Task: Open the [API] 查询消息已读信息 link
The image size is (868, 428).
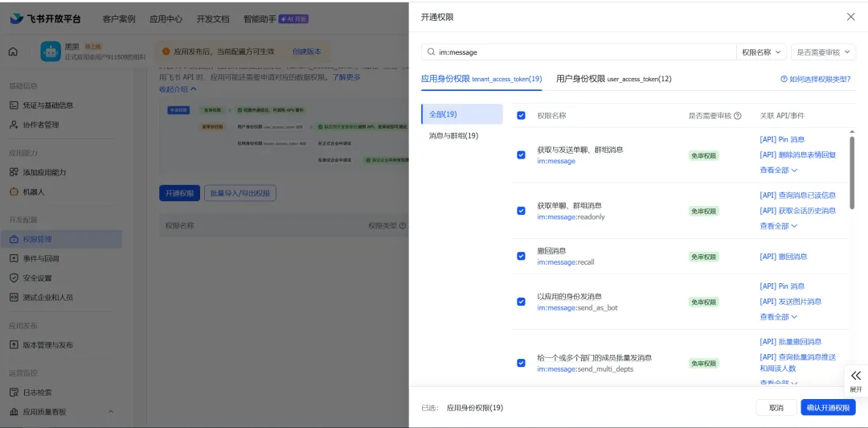Action: coord(798,195)
